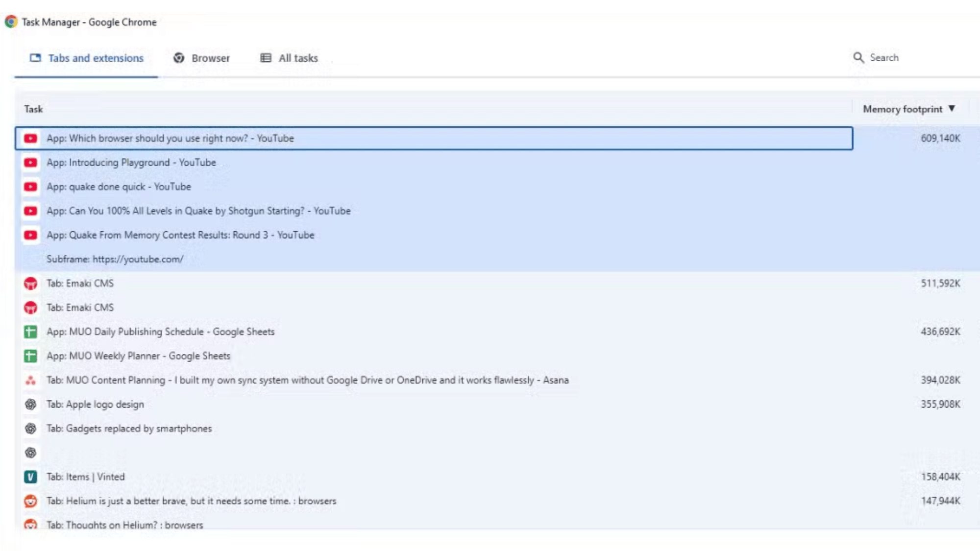Viewport: 980px width, 551px height.
Task: Click ChatGPT icon for Gadgets replaced by smartphones
Action: point(30,429)
